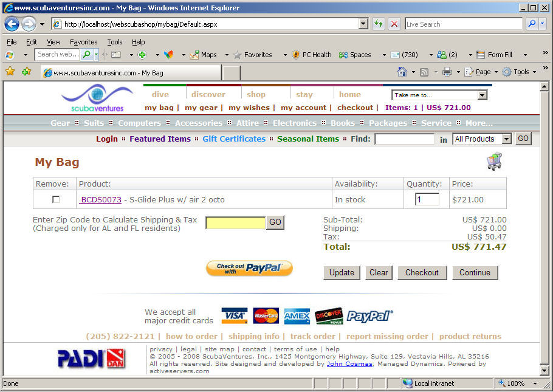The height and width of the screenshot is (392, 553).
Task: Click the John Cosmas link
Action: click(x=349, y=364)
